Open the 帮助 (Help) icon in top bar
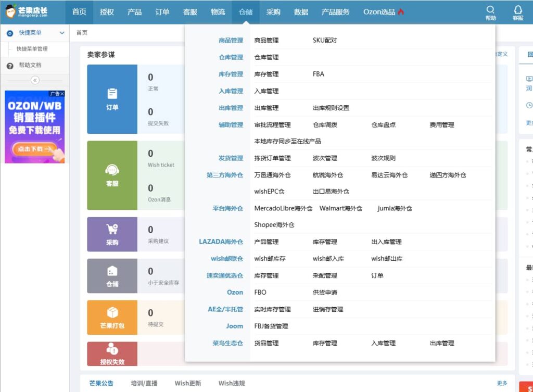533x392 pixels. point(490,11)
